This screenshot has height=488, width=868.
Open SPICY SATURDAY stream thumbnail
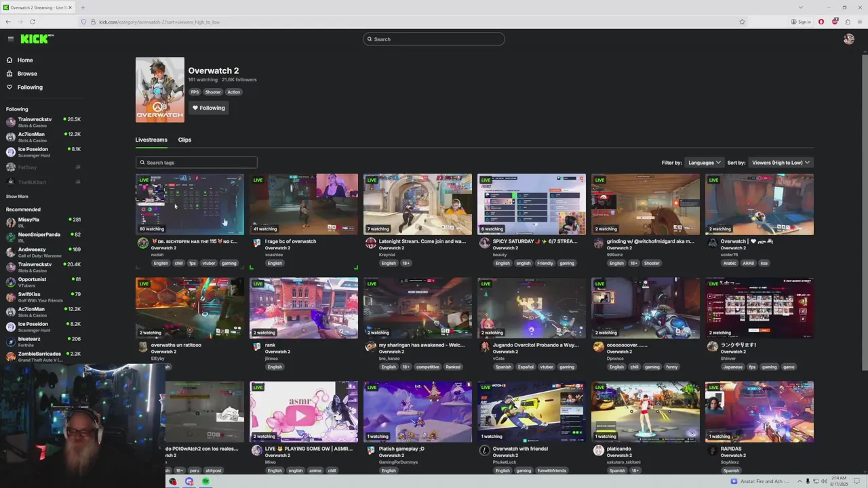tap(532, 204)
